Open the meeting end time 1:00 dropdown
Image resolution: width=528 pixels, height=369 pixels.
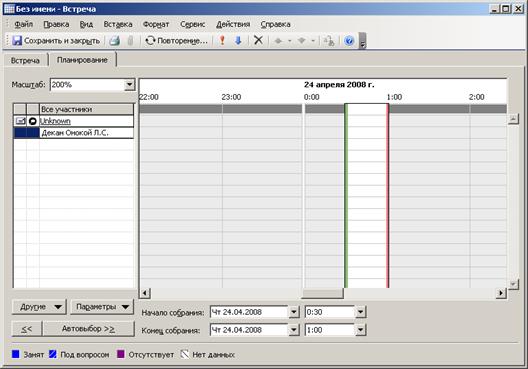tap(360, 330)
